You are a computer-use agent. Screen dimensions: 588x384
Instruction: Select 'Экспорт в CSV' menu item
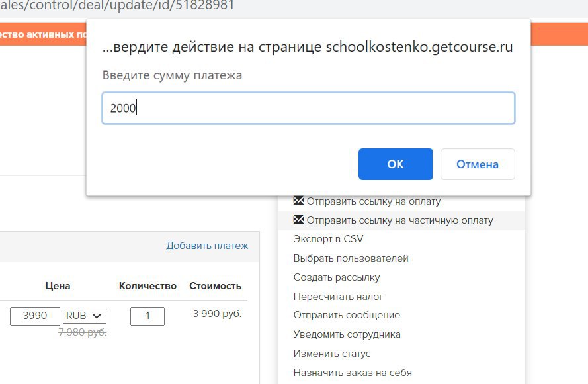[328, 239]
